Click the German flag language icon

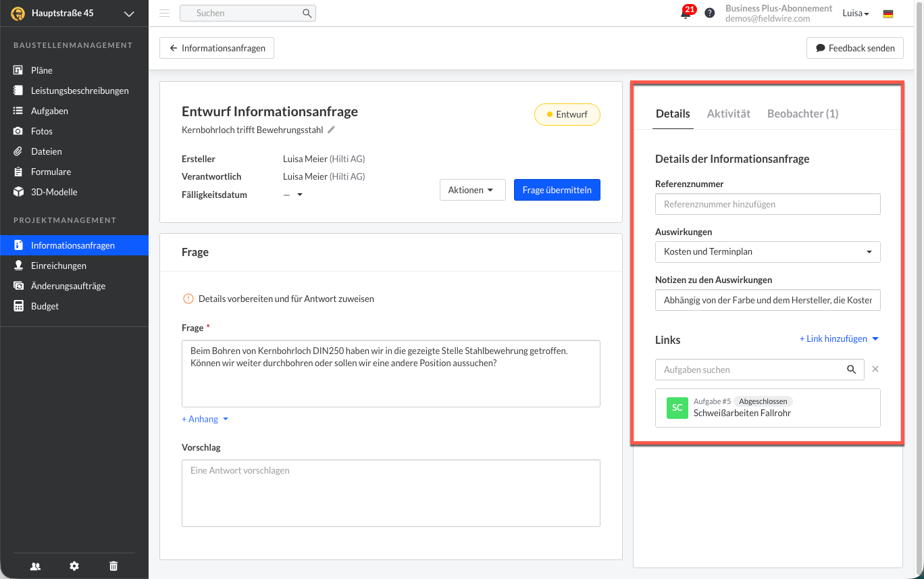[888, 14]
